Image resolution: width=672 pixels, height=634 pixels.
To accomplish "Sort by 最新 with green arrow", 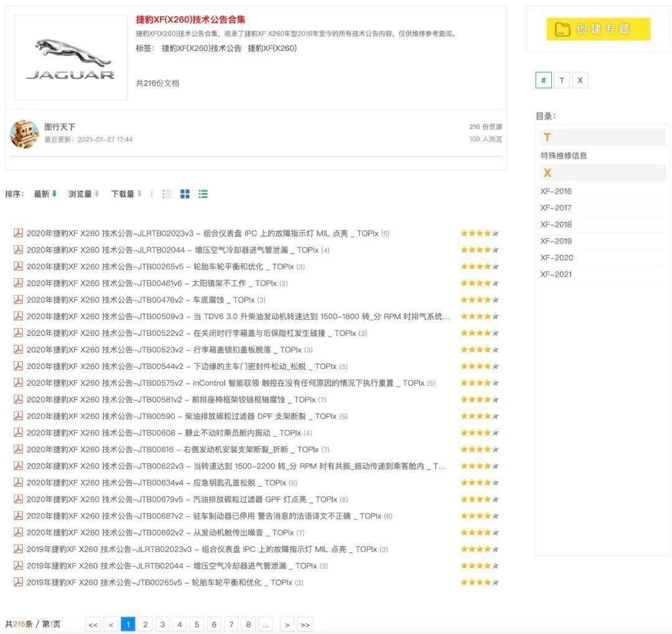I will [45, 194].
